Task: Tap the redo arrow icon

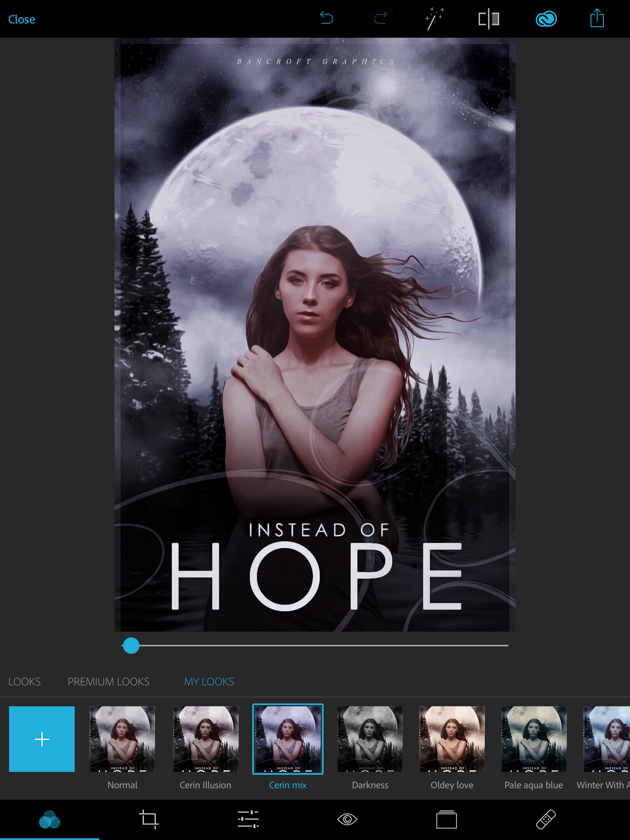Action: tap(380, 18)
